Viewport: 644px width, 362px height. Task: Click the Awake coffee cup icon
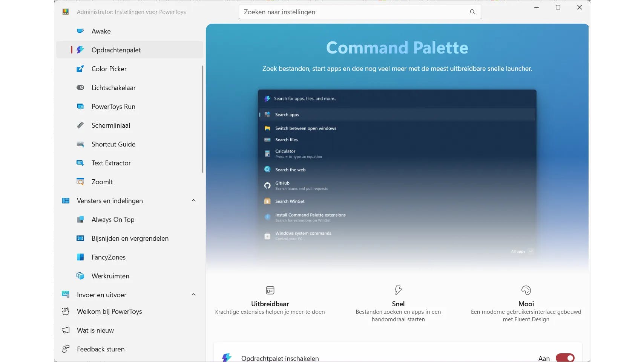(x=80, y=31)
